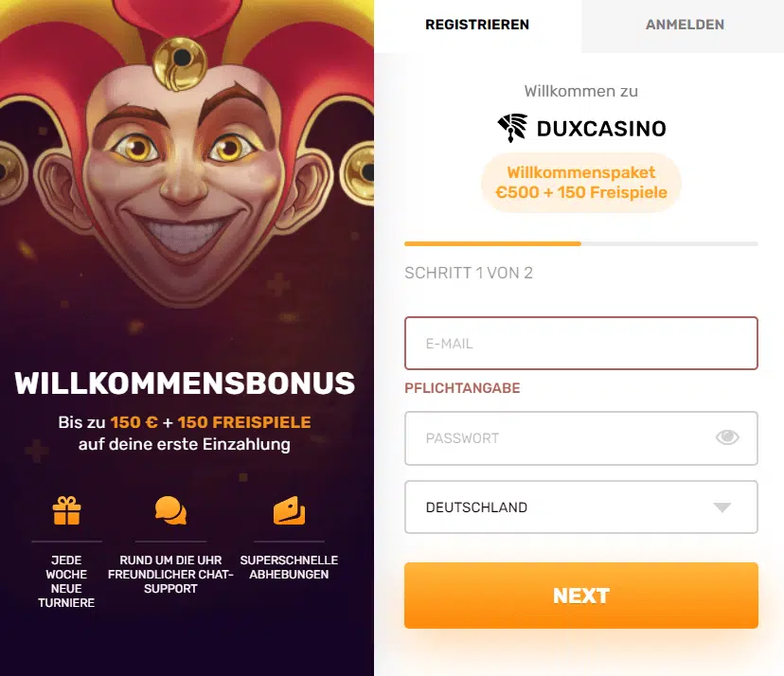Select the REGISTRIEREN tab
This screenshot has height=676, width=784.
point(477,25)
